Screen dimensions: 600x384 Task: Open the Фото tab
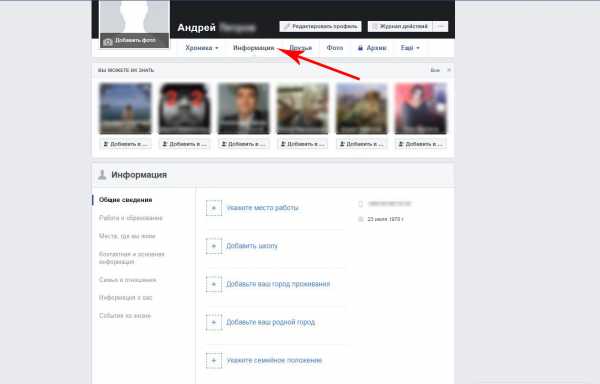click(x=334, y=48)
